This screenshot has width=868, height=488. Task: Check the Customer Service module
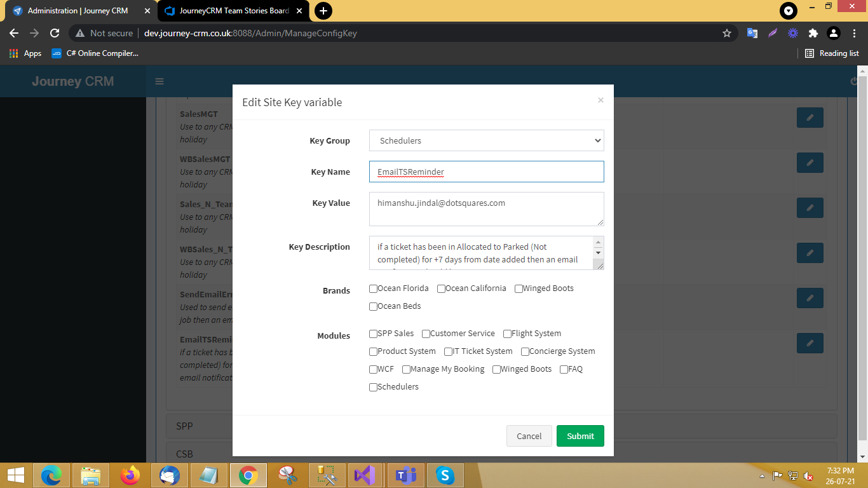point(426,334)
